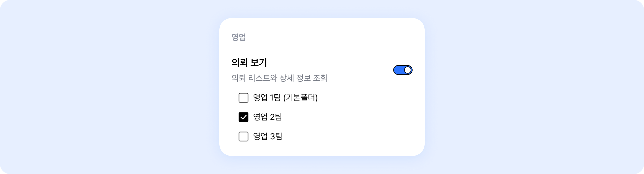Click the blue track of the toggle
This screenshot has height=174, width=644.
click(x=398, y=70)
